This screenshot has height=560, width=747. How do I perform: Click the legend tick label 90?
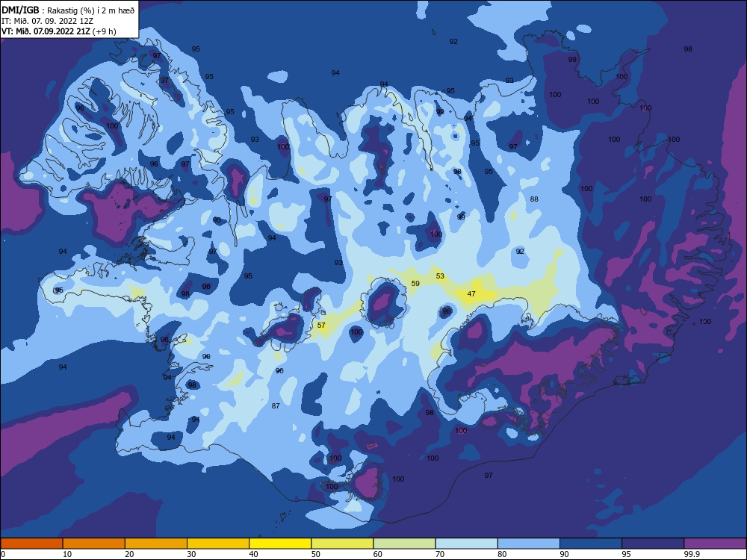pos(565,554)
